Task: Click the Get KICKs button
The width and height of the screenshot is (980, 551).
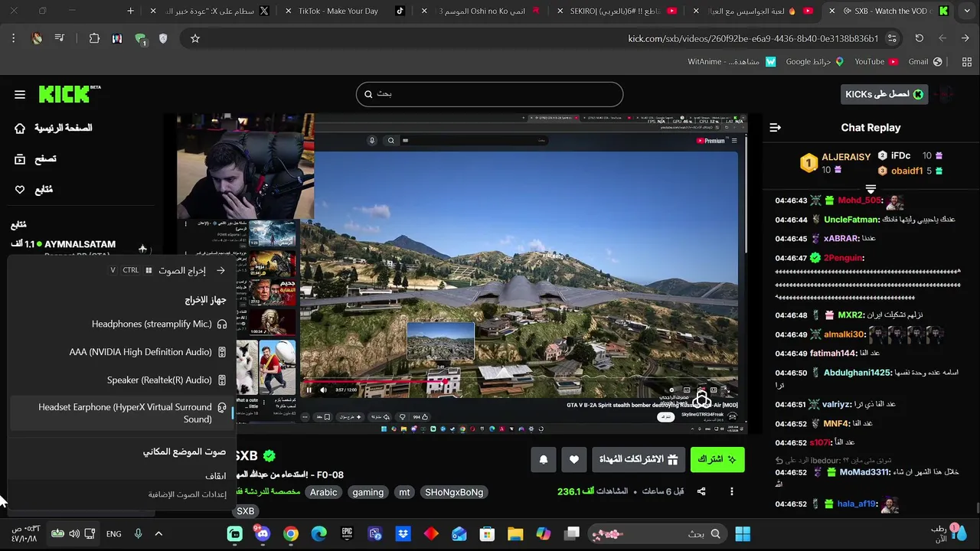Action: (x=884, y=94)
